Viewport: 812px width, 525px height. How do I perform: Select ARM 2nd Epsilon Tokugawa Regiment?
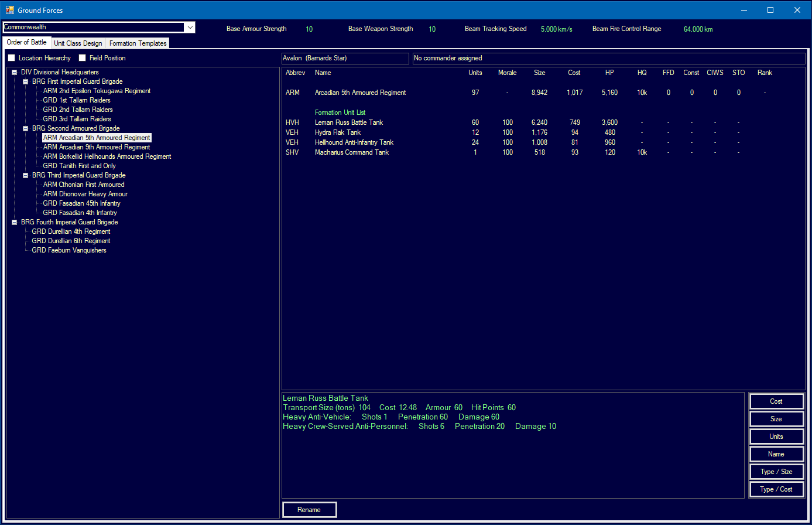click(x=97, y=91)
